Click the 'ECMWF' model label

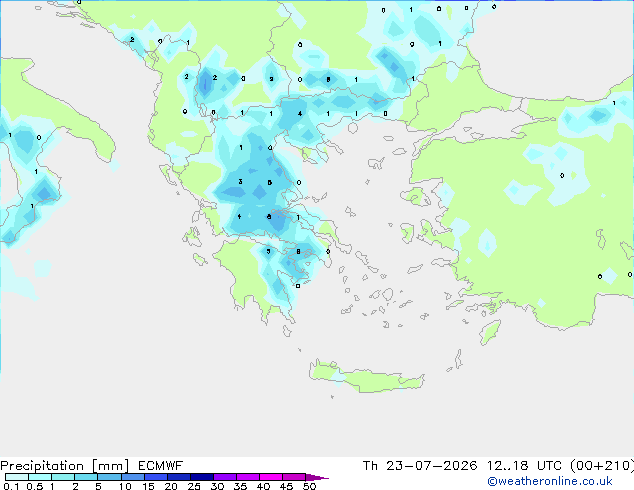click(x=161, y=466)
